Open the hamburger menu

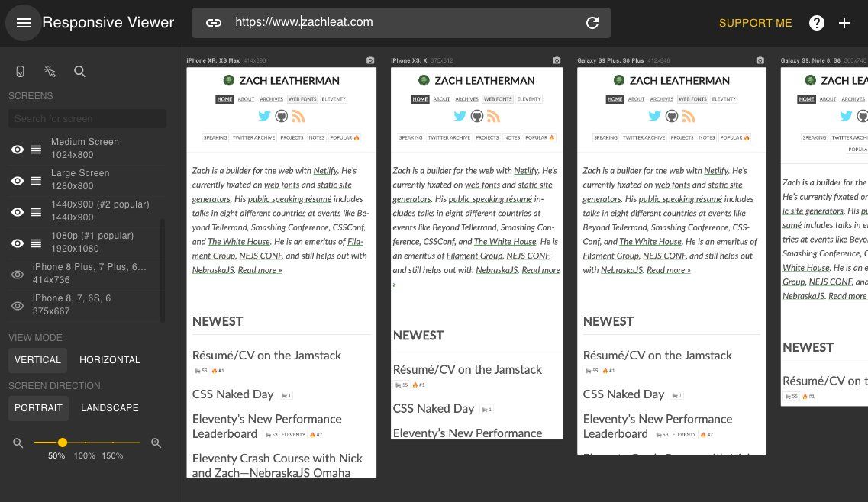(x=23, y=23)
